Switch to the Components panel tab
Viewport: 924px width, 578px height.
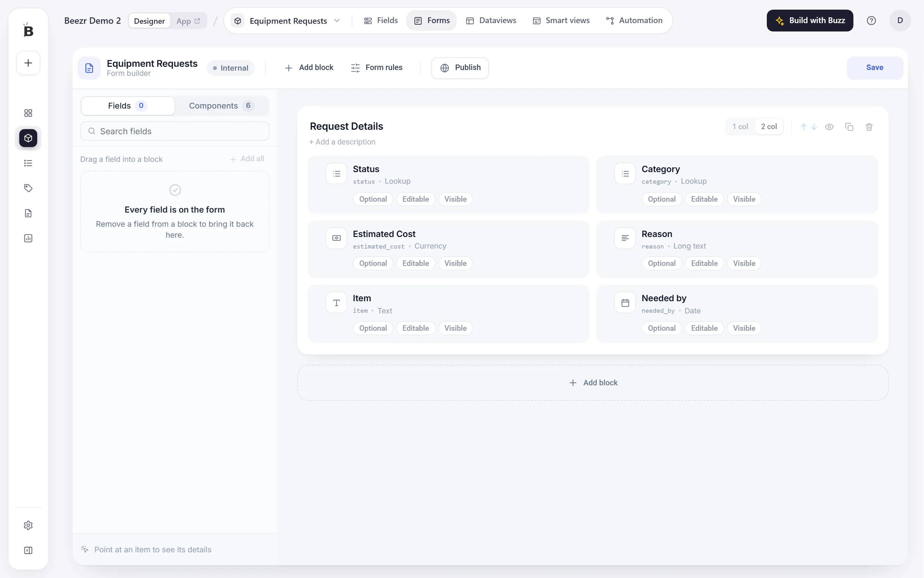tap(221, 106)
